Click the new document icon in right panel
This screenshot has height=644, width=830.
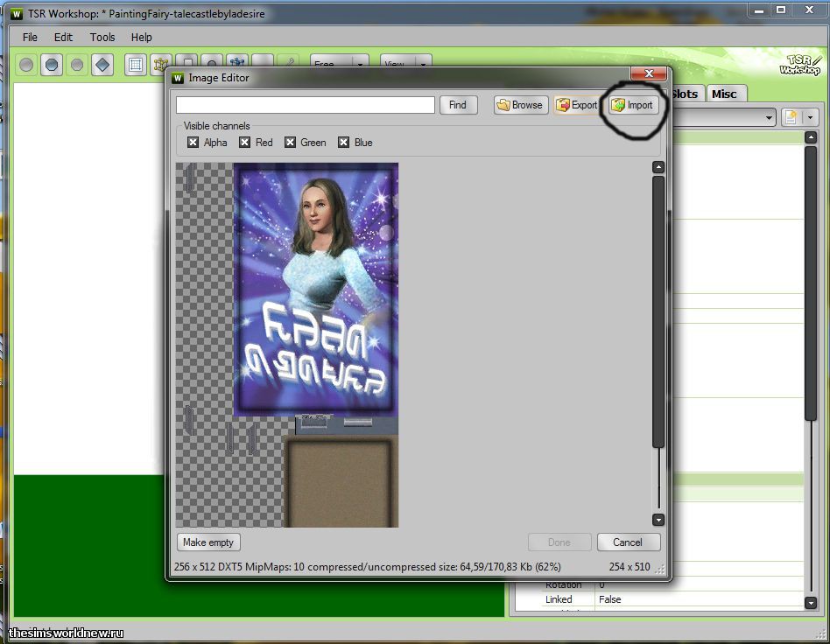click(x=791, y=117)
